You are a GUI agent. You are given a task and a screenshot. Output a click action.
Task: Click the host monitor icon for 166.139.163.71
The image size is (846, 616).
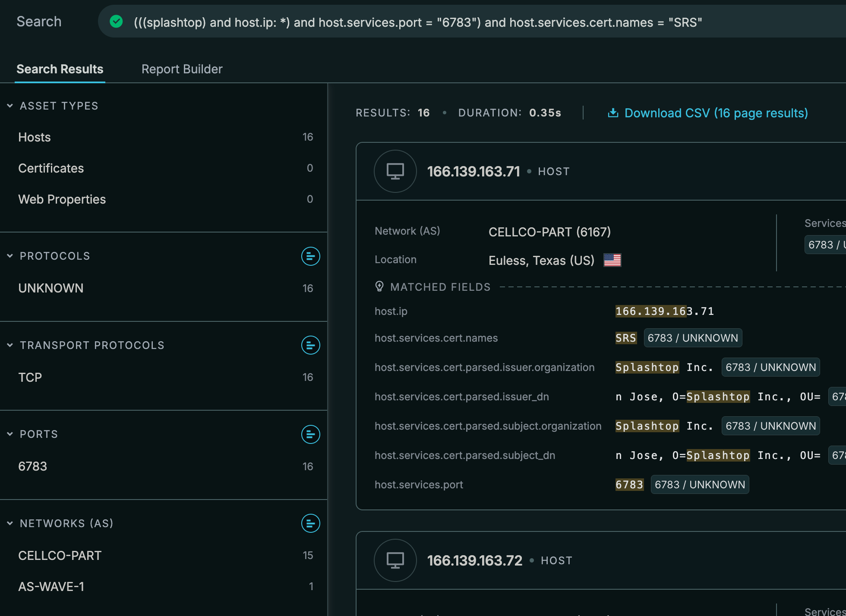point(395,171)
